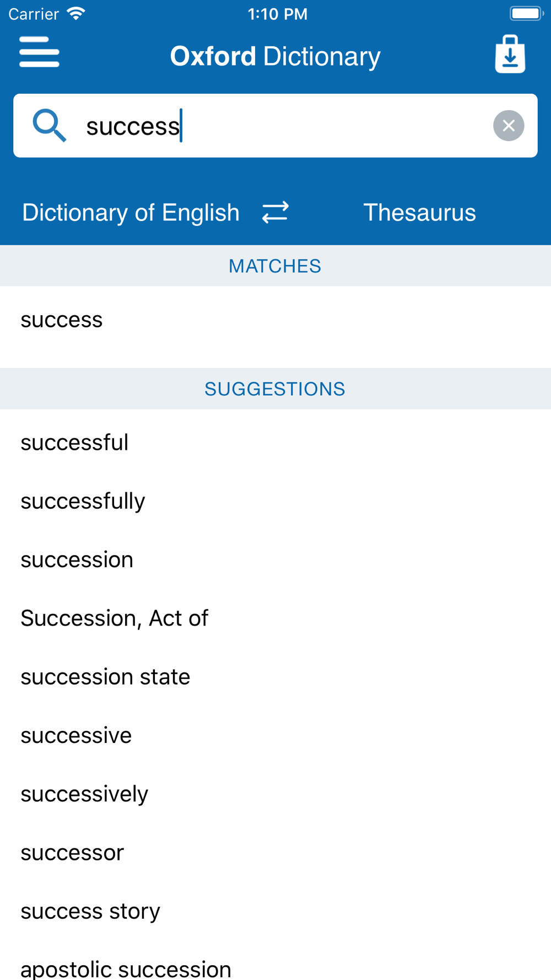
Task: Swap dictionaries with the arrows icon
Action: pos(275,212)
